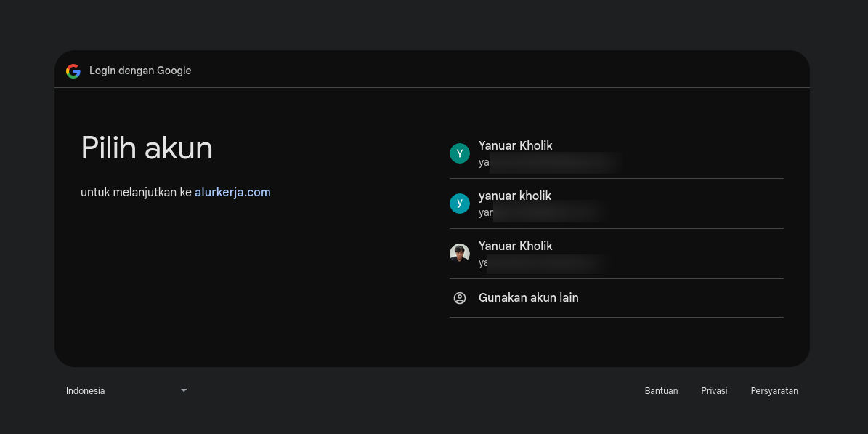868x434 pixels.
Task: Click the language selector dropdown arrow
Action: (184, 390)
